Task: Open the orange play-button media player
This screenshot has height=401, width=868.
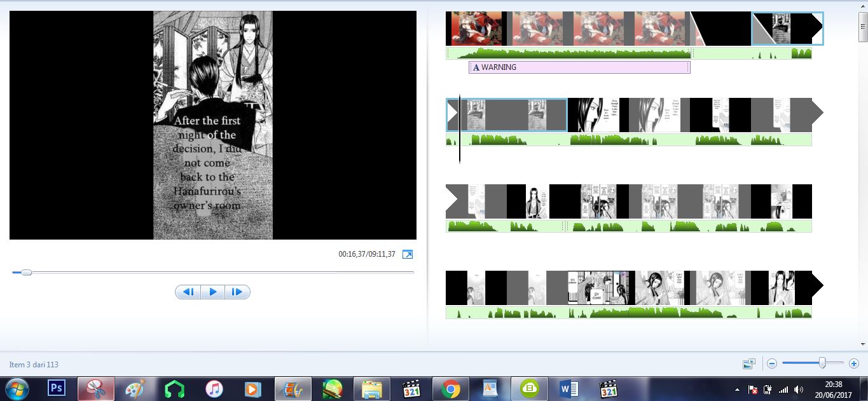Action: 253,388
